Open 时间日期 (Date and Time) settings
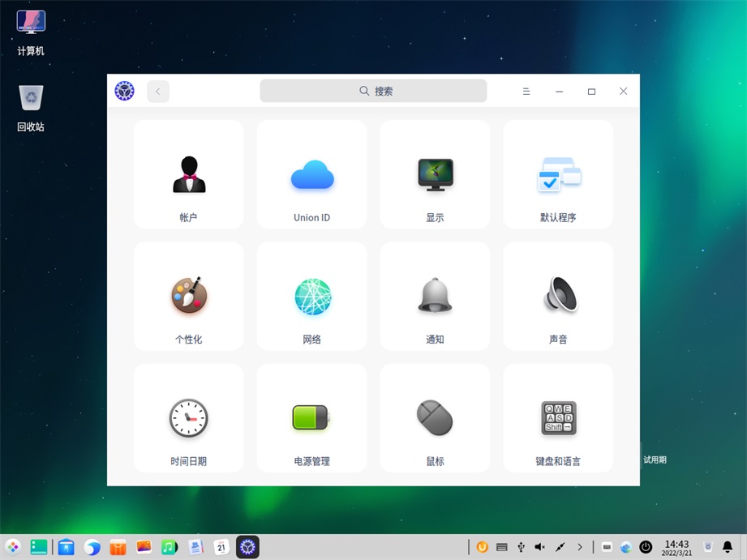 tap(189, 418)
